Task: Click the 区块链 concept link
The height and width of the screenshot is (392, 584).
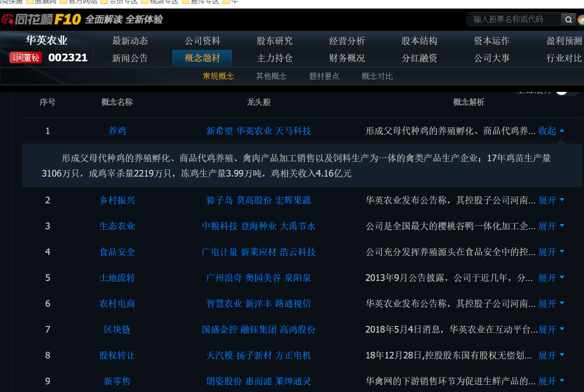Action: [117, 329]
